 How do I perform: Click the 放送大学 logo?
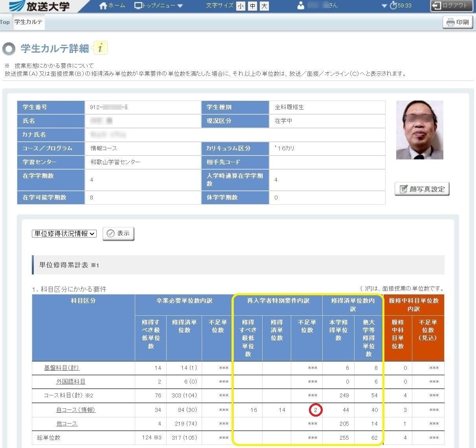pos(39,6)
